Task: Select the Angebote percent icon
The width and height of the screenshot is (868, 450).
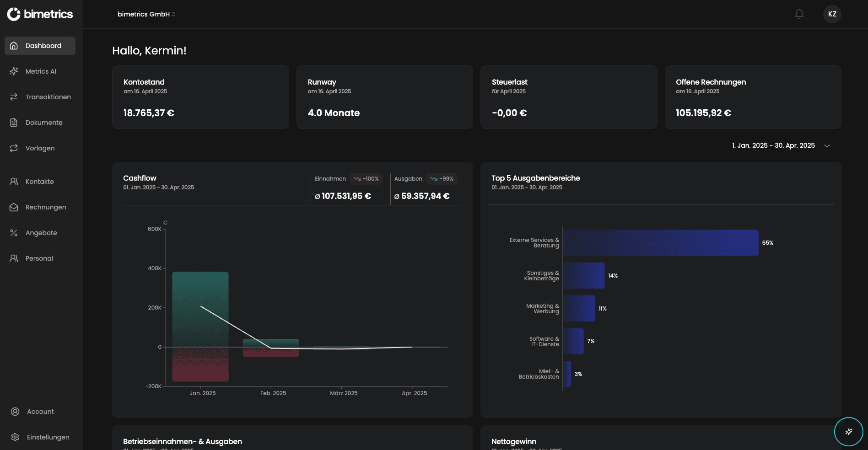Action: (x=14, y=233)
